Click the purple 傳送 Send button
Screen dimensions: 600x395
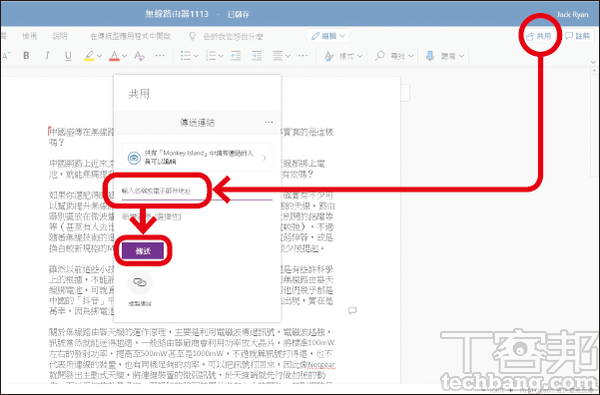[x=143, y=251]
